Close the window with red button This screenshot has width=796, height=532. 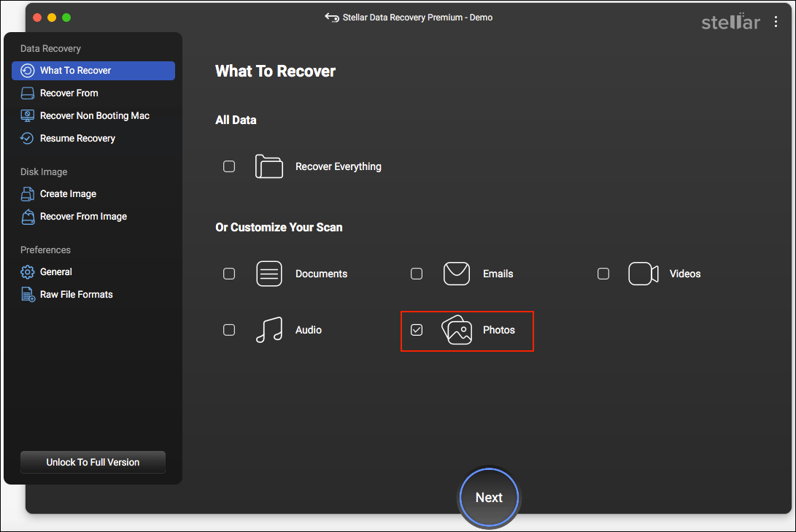coord(37,18)
